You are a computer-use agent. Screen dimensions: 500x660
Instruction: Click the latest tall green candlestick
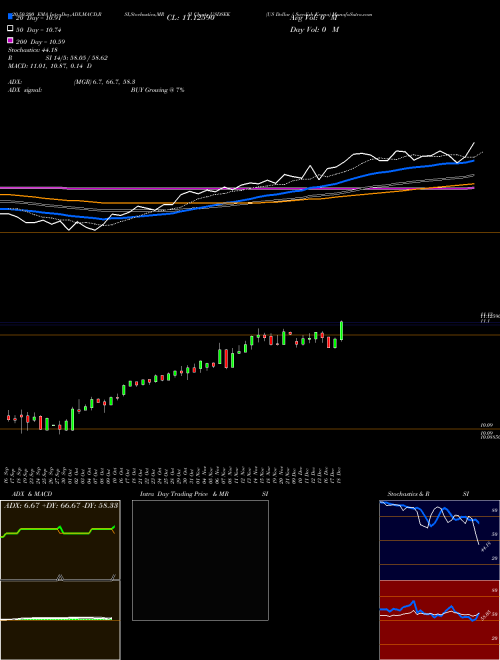341,331
